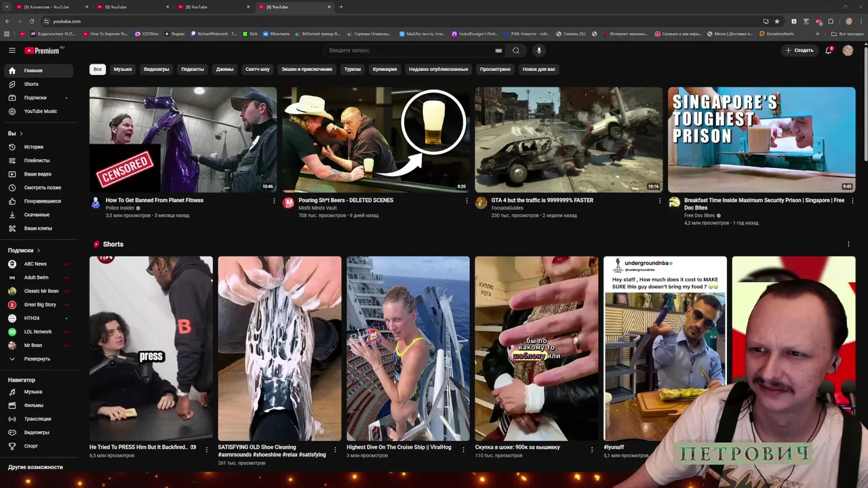Open Смотреть позже in the sidebar
868x488 pixels.
point(38,188)
